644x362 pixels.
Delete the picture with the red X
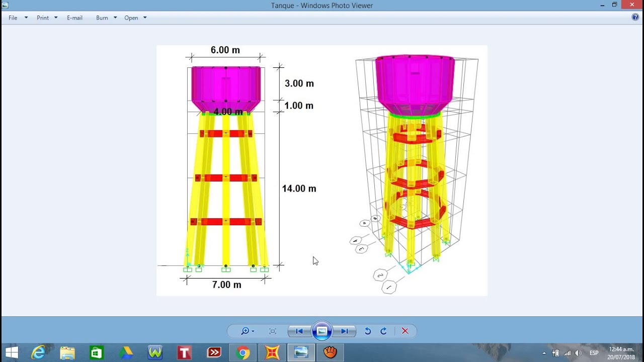405,331
